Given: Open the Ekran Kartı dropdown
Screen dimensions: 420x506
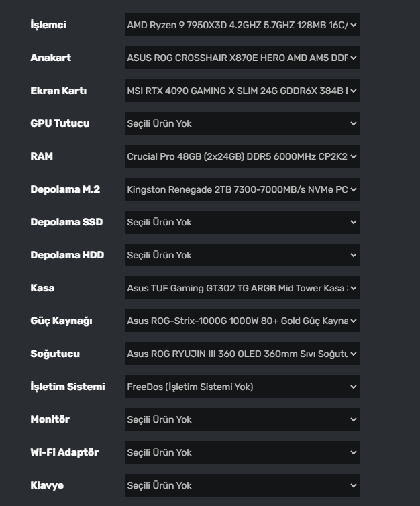Looking at the screenshot, I should click(242, 91).
